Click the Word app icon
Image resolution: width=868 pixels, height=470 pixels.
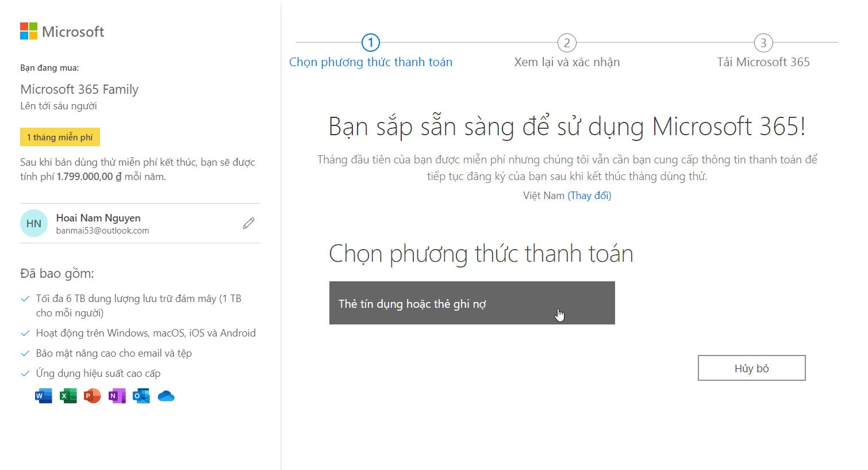coord(44,396)
